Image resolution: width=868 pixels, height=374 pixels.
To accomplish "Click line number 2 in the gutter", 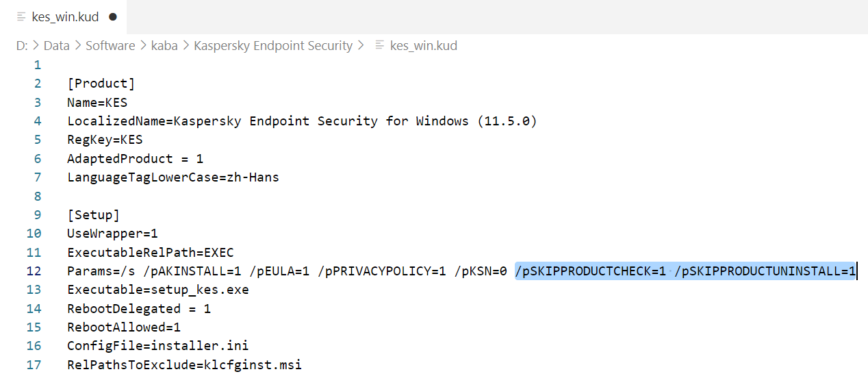I will click(x=38, y=84).
